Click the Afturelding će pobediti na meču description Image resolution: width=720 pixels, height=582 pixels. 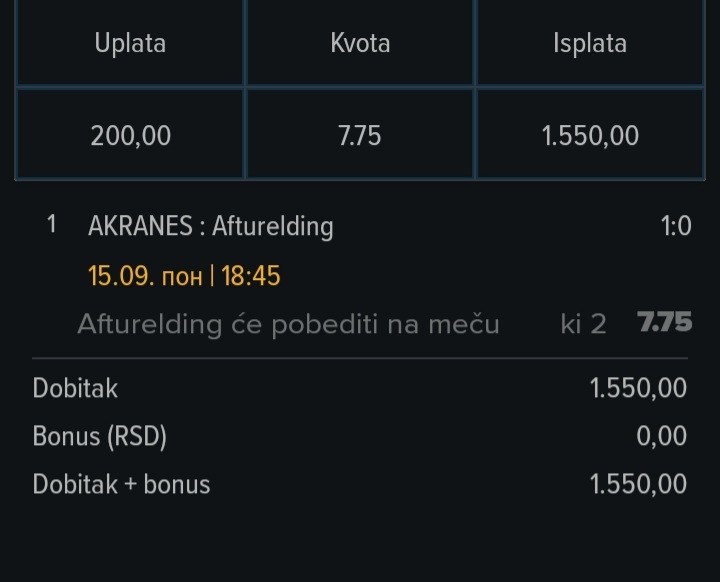[x=288, y=324]
